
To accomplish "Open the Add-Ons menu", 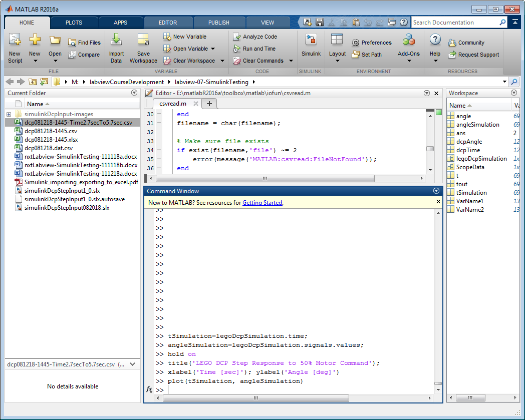I will (x=408, y=48).
